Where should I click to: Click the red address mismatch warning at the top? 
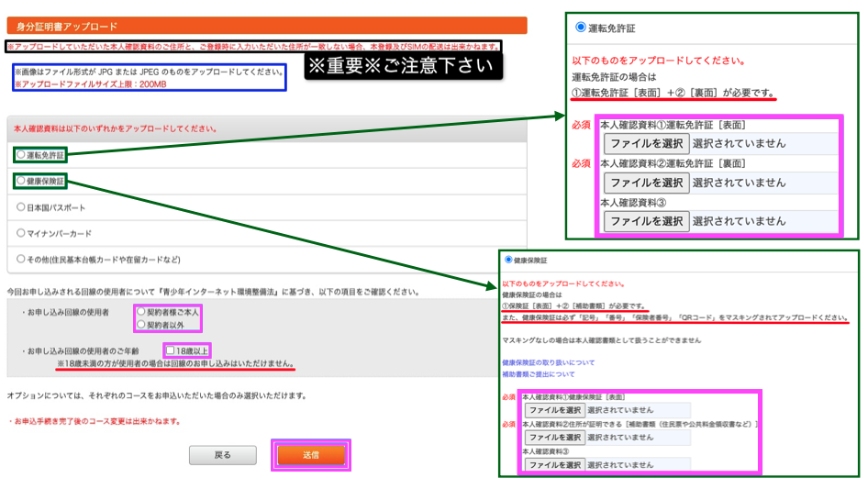(x=253, y=47)
